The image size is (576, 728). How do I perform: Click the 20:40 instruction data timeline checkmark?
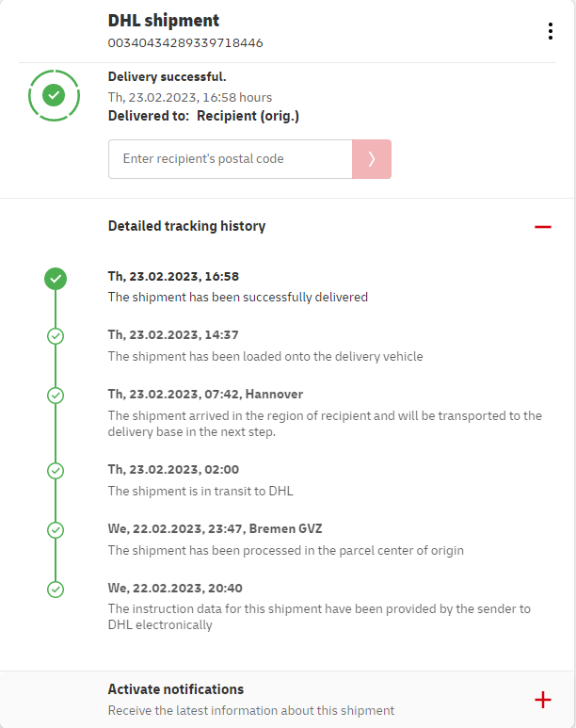pos(56,590)
